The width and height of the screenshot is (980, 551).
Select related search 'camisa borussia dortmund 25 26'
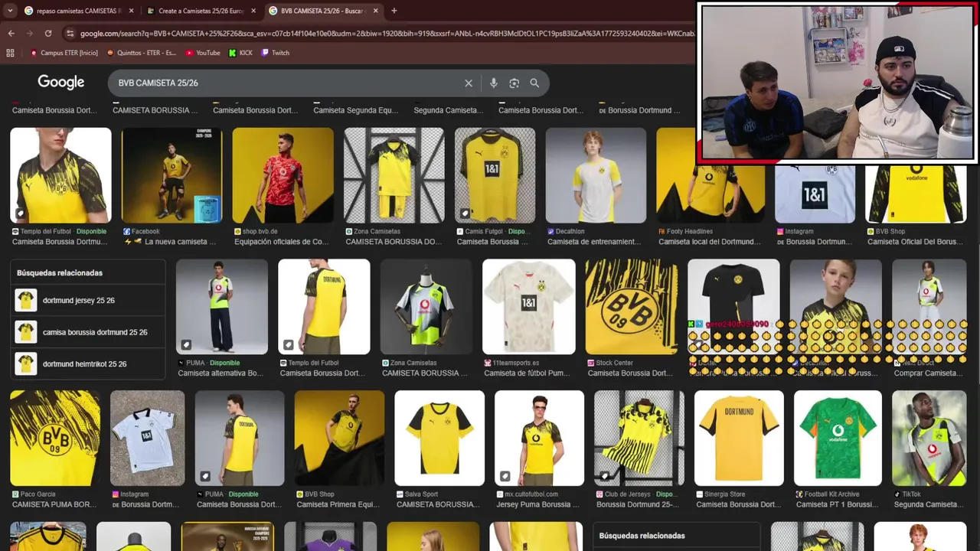pyautogui.click(x=90, y=332)
